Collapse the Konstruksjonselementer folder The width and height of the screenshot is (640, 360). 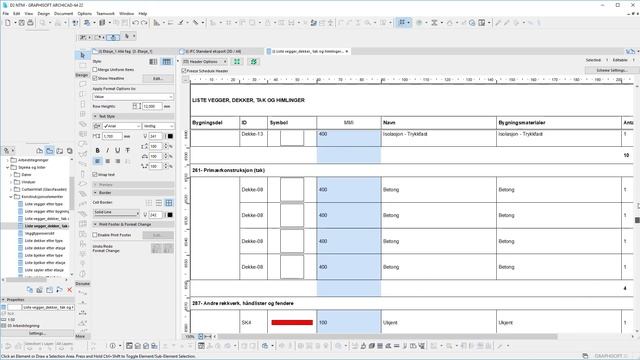tap(11, 197)
